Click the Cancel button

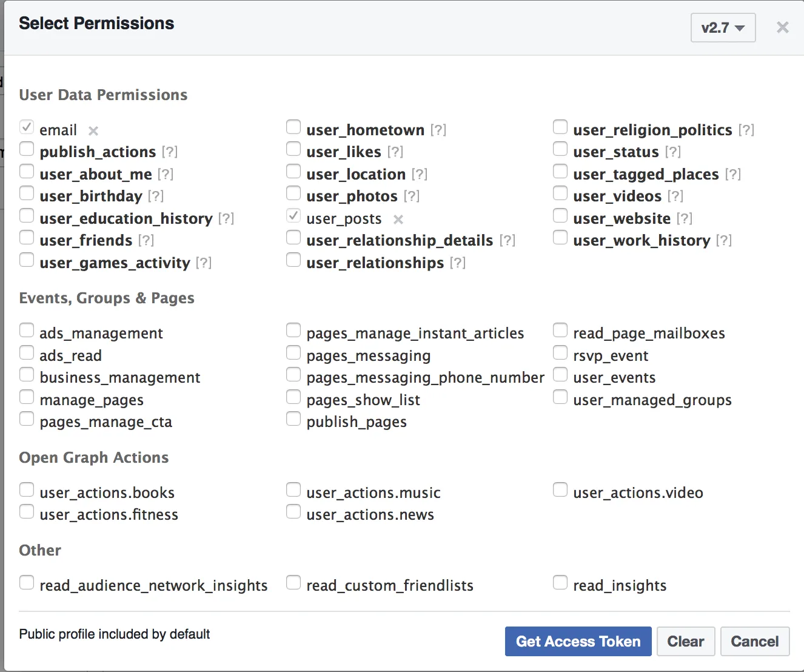point(755,642)
